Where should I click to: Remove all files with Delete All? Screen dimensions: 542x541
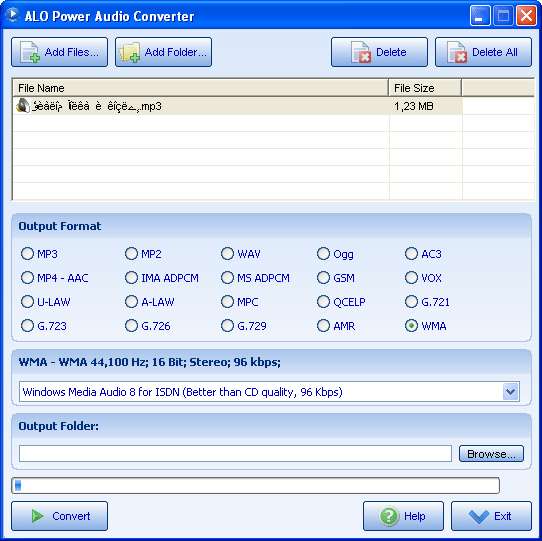coord(483,52)
